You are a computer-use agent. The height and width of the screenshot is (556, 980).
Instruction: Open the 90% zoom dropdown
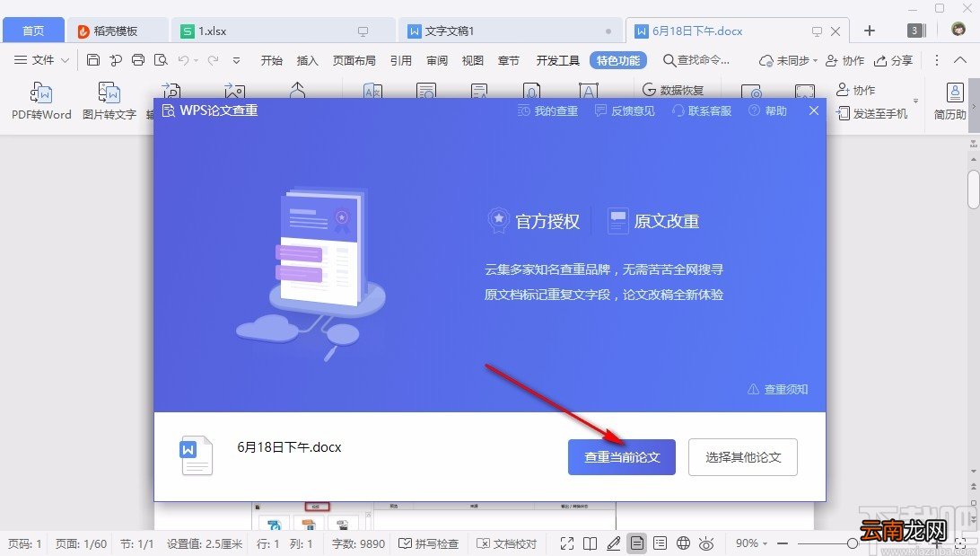(752, 543)
